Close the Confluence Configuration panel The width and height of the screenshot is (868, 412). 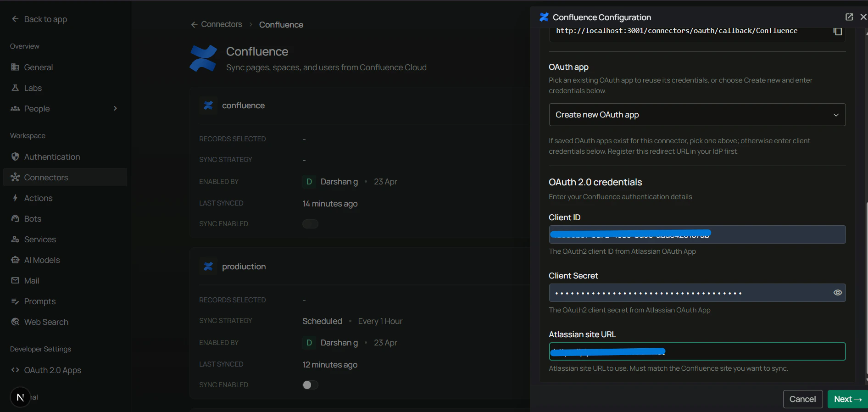tap(863, 17)
